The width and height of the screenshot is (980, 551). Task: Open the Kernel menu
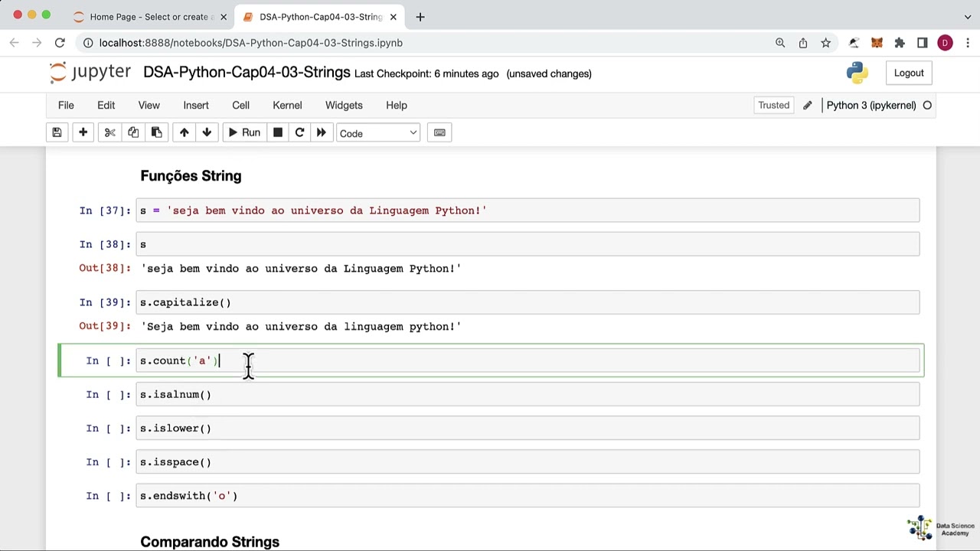pyautogui.click(x=287, y=105)
